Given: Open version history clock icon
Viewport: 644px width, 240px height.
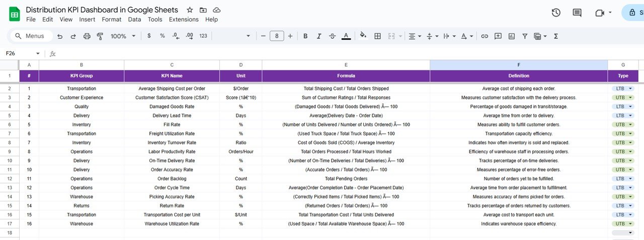Looking at the screenshot, I should 556,13.
